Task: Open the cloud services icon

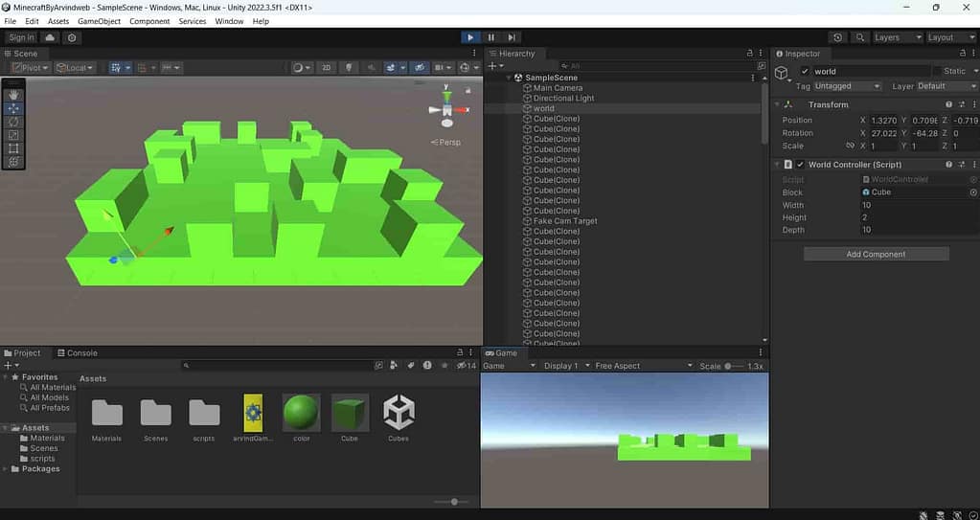Action: point(50,37)
